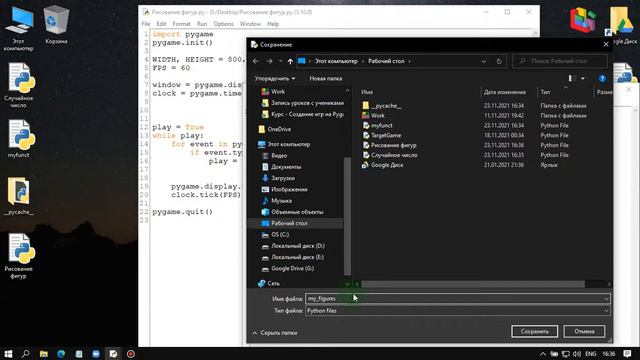Open the Edit menu in IDLE
The image size is (640, 360).
coord(161,24)
